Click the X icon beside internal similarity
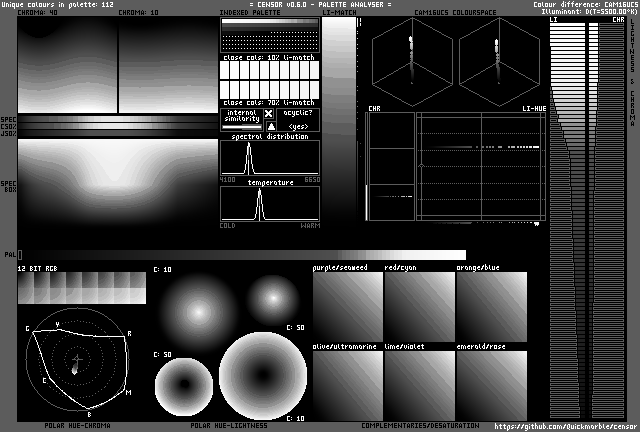Image resolution: width=640 pixels, height=432 pixels. pos(269,114)
